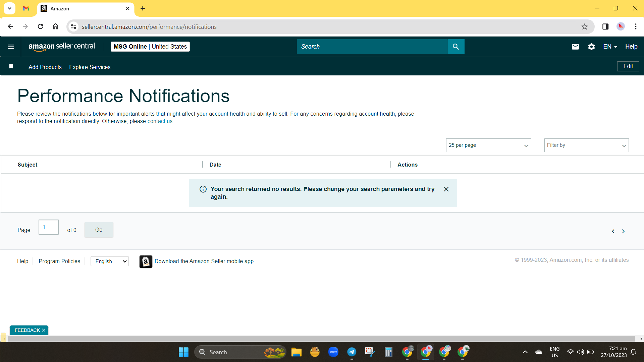Click Help in the top header

(x=631, y=47)
